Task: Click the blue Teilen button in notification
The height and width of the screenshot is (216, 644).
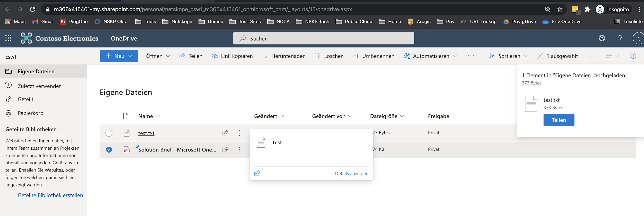Action: [x=559, y=120]
